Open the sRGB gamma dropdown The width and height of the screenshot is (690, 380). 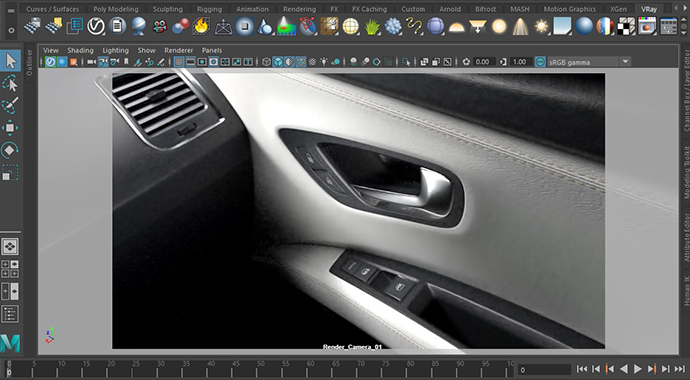coord(625,62)
